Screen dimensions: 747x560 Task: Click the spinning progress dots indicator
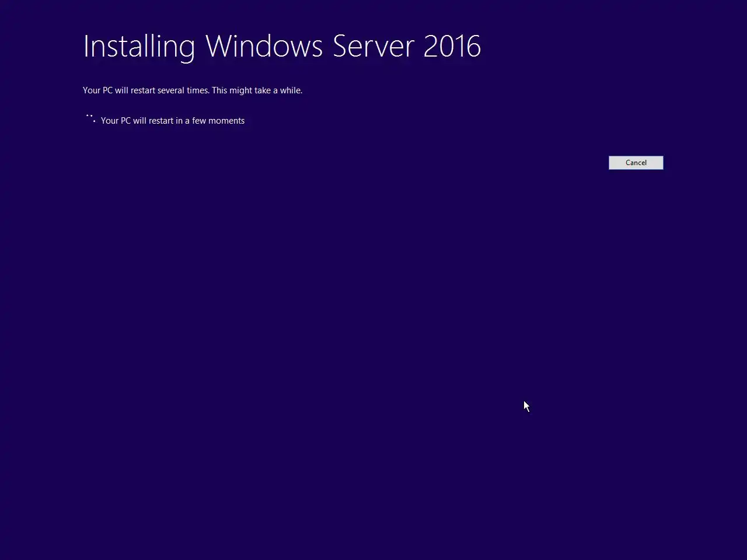click(x=90, y=118)
